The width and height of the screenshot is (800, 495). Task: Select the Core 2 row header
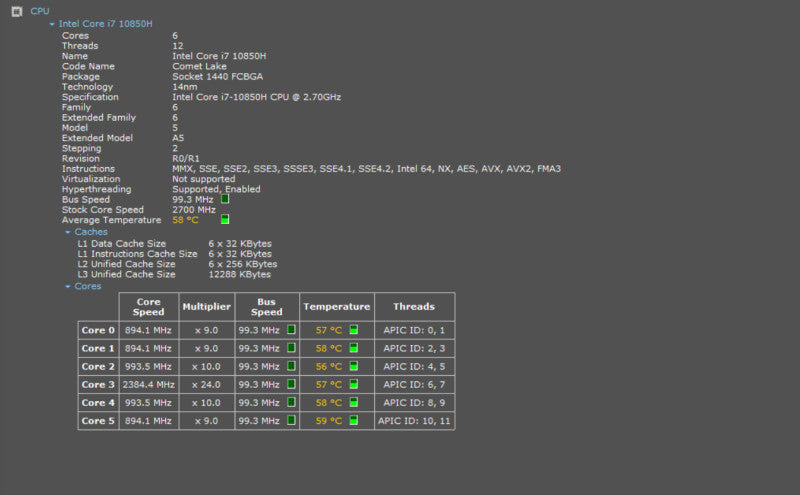tap(98, 366)
